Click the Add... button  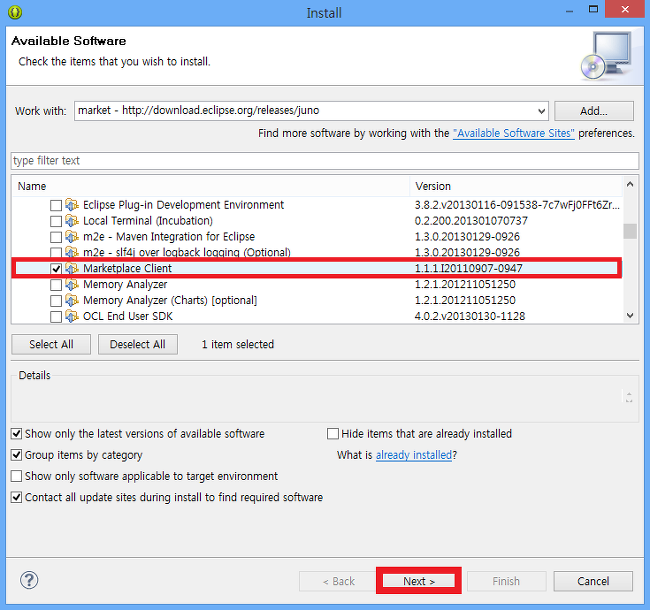594,111
